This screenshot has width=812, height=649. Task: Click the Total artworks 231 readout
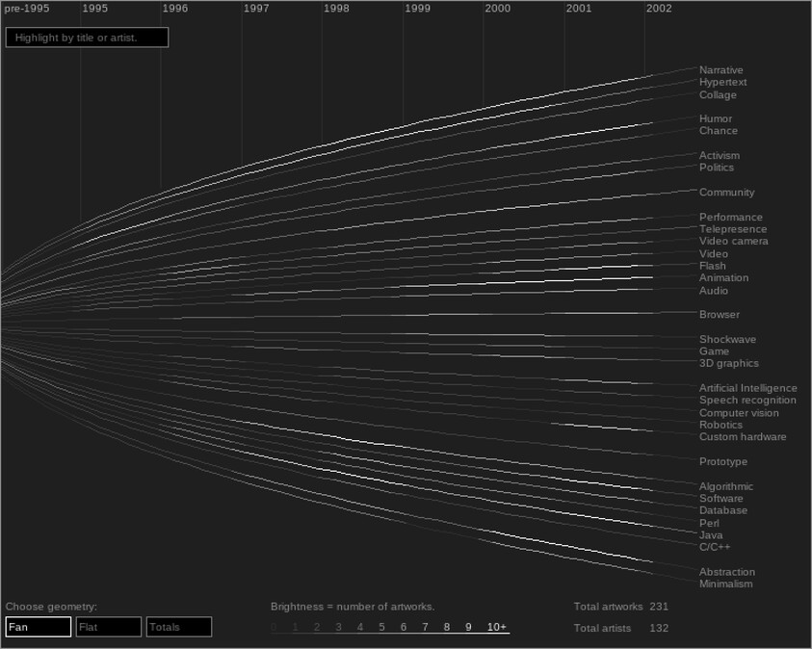pyautogui.click(x=621, y=607)
